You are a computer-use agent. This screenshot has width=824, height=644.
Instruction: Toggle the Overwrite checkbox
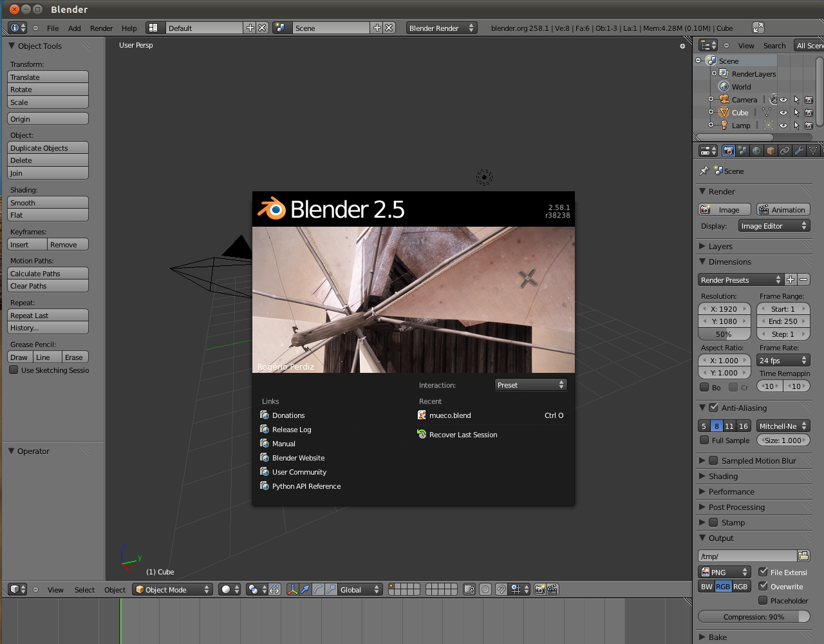(x=763, y=586)
